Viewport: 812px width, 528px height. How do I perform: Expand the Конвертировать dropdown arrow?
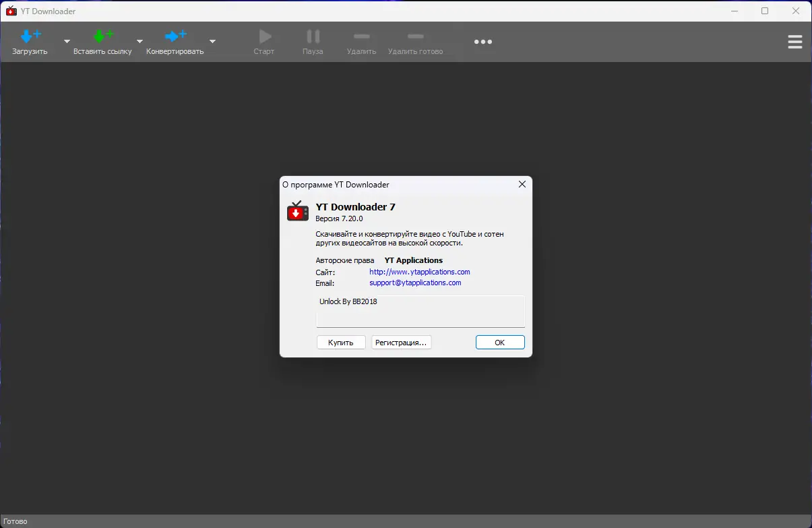212,41
